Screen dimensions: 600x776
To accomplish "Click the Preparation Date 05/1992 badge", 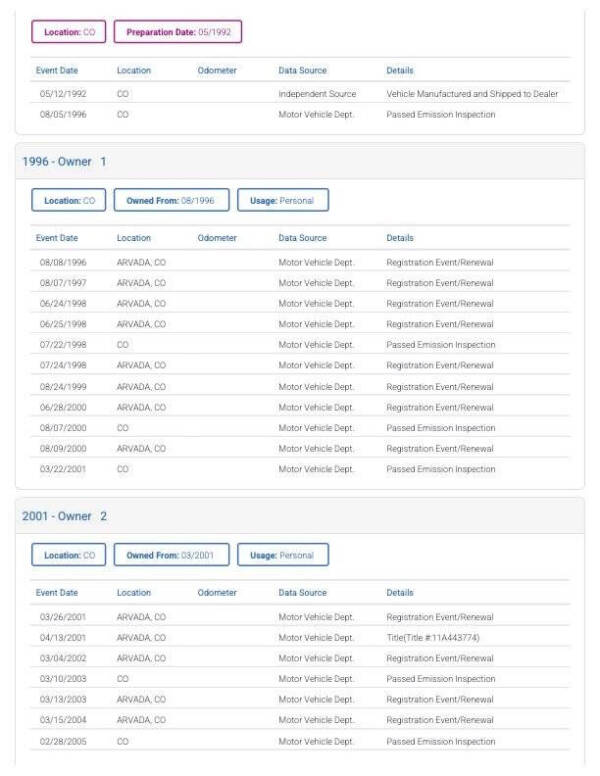I will click(x=177, y=32).
